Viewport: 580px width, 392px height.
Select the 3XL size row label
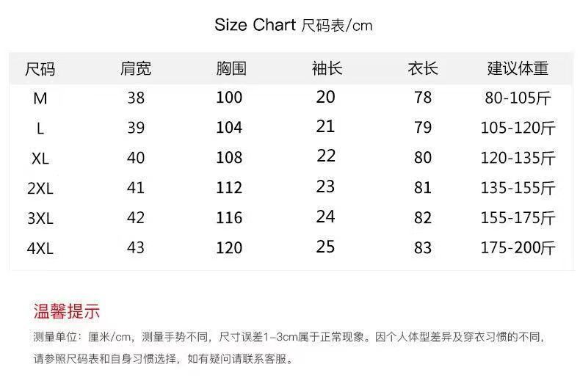pyautogui.click(x=40, y=218)
